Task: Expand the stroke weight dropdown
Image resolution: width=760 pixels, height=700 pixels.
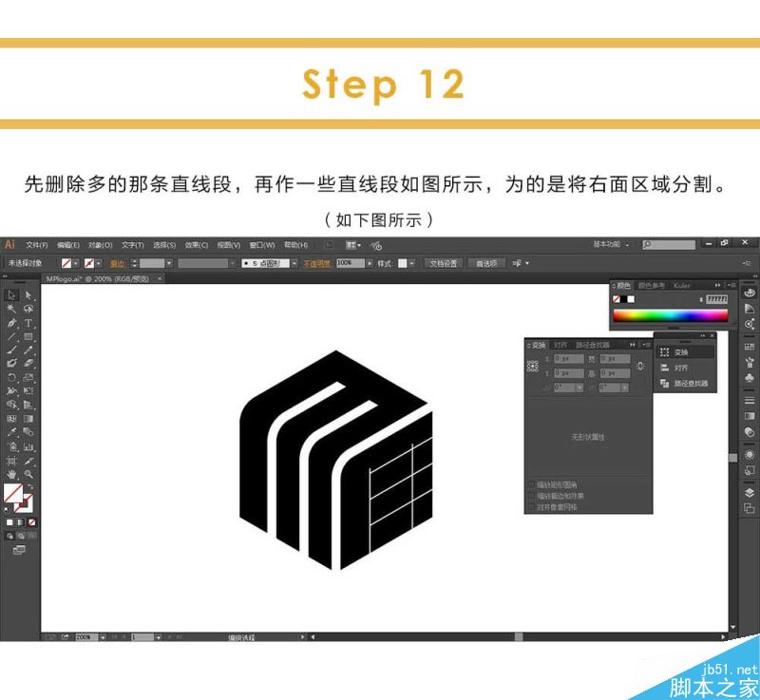Action: pyautogui.click(x=169, y=263)
